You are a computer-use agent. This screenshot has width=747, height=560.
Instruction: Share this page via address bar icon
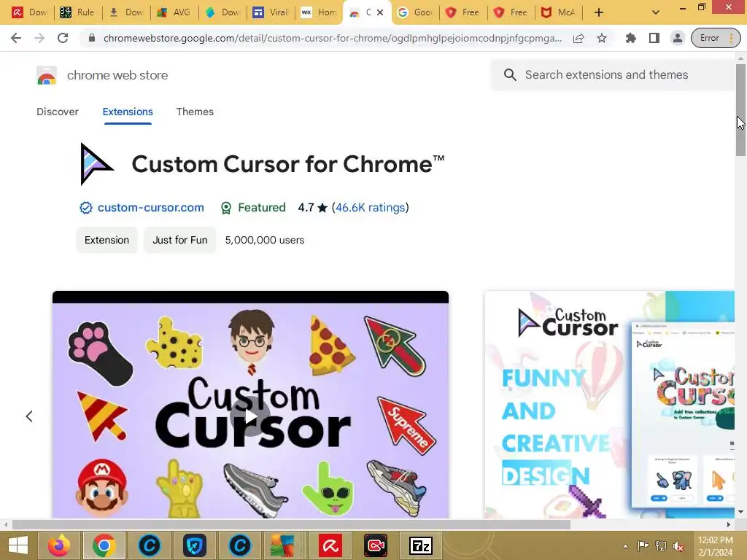578,38
